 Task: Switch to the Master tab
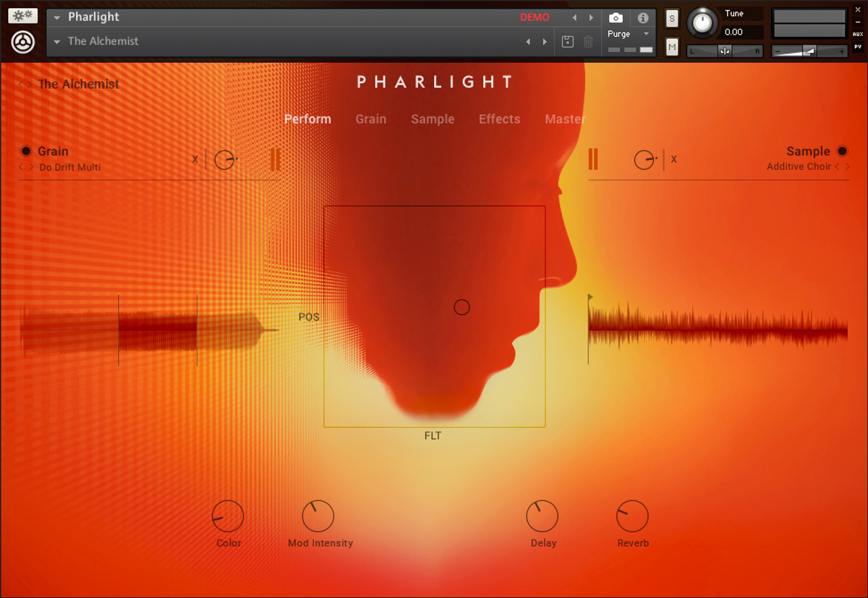click(x=565, y=119)
